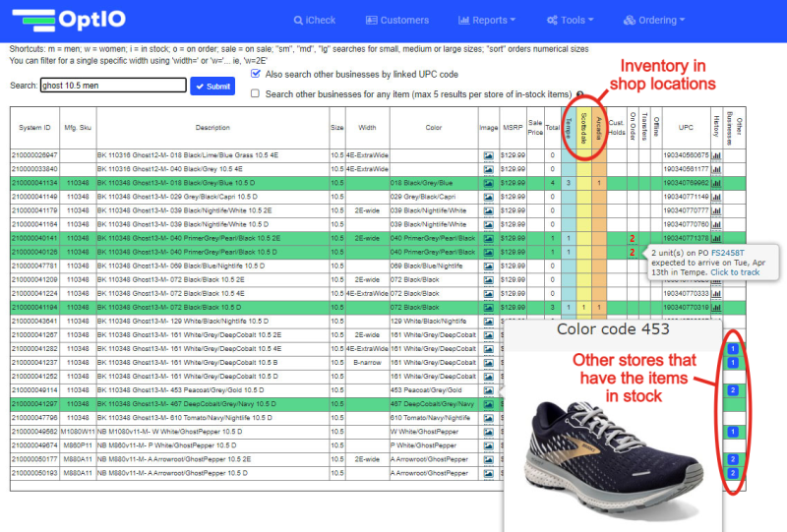Click the OptIO logo
The width and height of the screenshot is (787, 532).
coord(70,21)
